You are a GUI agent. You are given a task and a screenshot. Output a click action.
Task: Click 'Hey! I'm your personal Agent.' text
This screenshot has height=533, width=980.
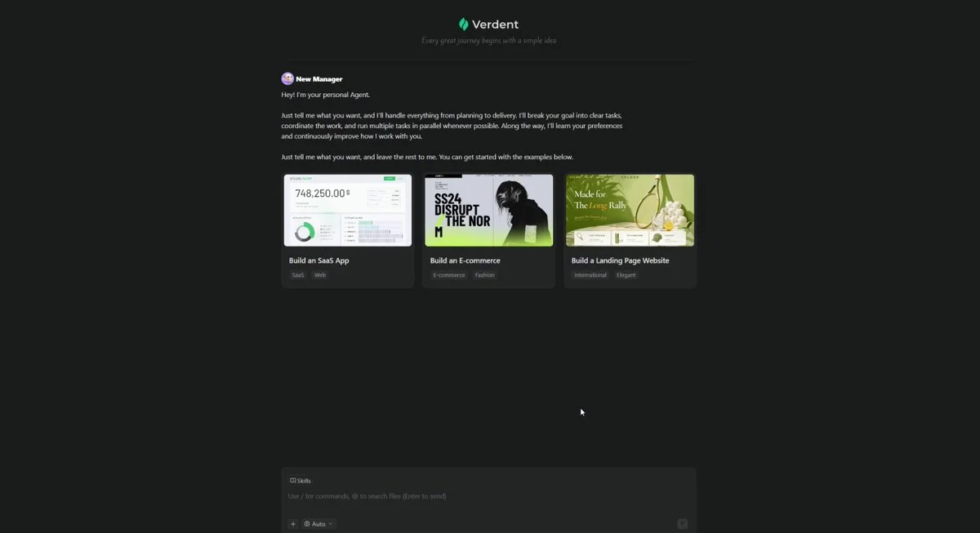(326, 95)
